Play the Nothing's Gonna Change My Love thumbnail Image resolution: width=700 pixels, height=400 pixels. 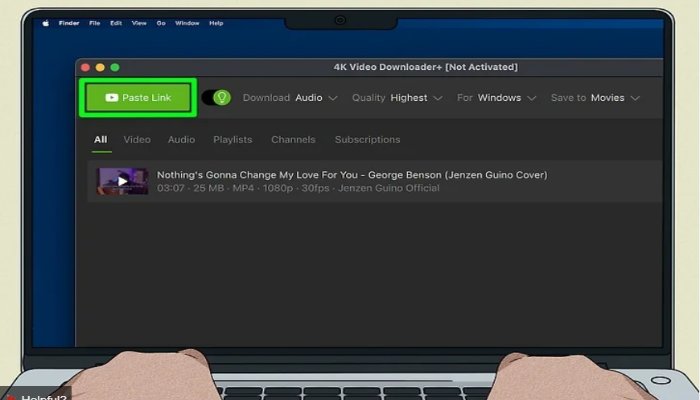(122, 181)
